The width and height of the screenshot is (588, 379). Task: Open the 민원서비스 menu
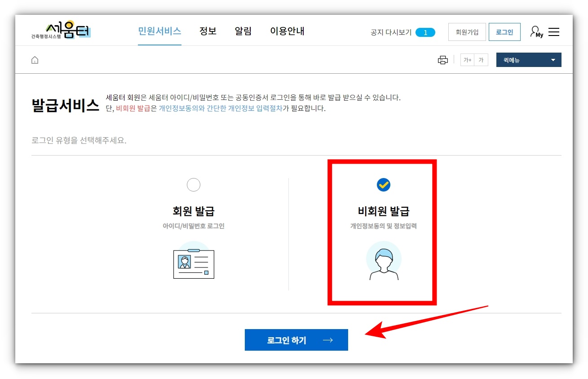pos(159,31)
